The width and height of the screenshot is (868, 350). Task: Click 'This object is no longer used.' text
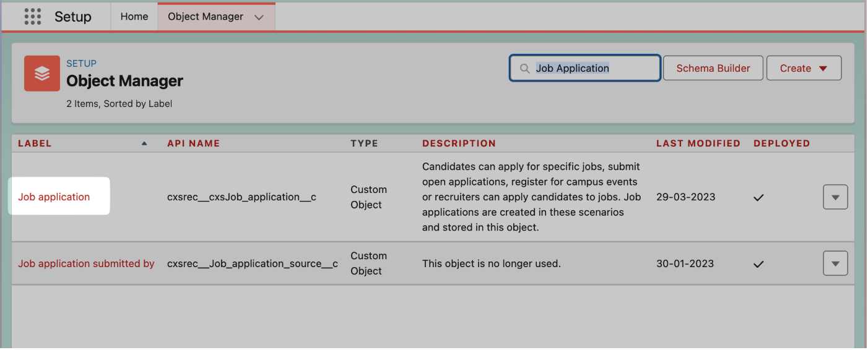click(x=492, y=263)
